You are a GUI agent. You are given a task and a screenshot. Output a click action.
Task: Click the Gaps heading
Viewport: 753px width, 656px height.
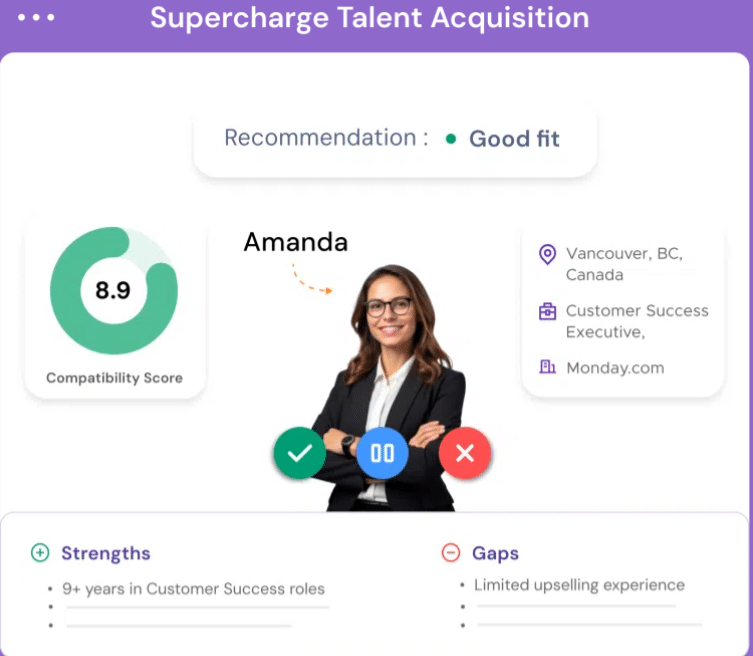point(495,553)
